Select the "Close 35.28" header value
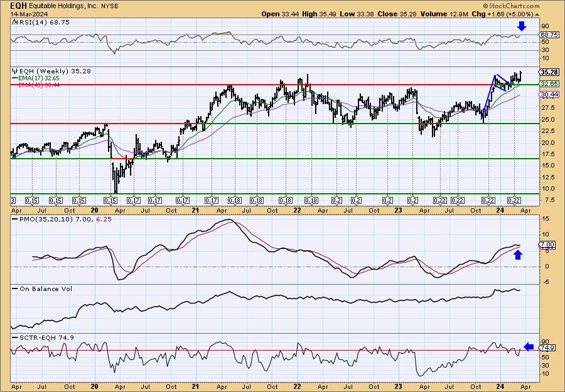Image resolution: width=565 pixels, height=392 pixels. 397,14
